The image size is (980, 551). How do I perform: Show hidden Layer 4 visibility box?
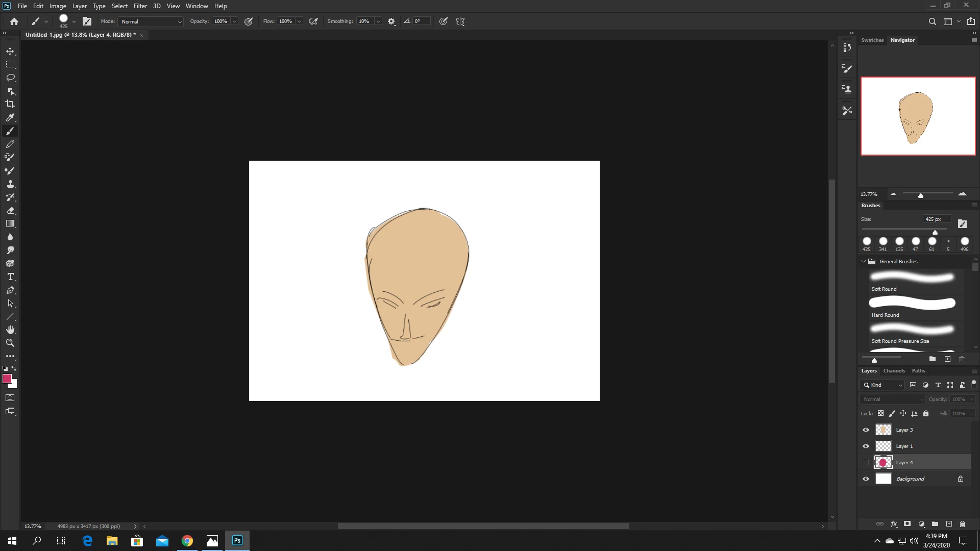click(x=866, y=463)
